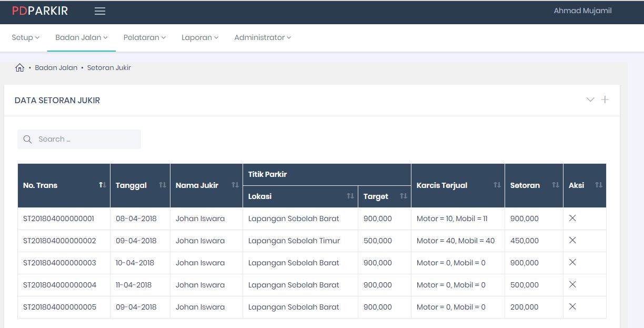Click the hamburger menu icon

tap(100, 11)
